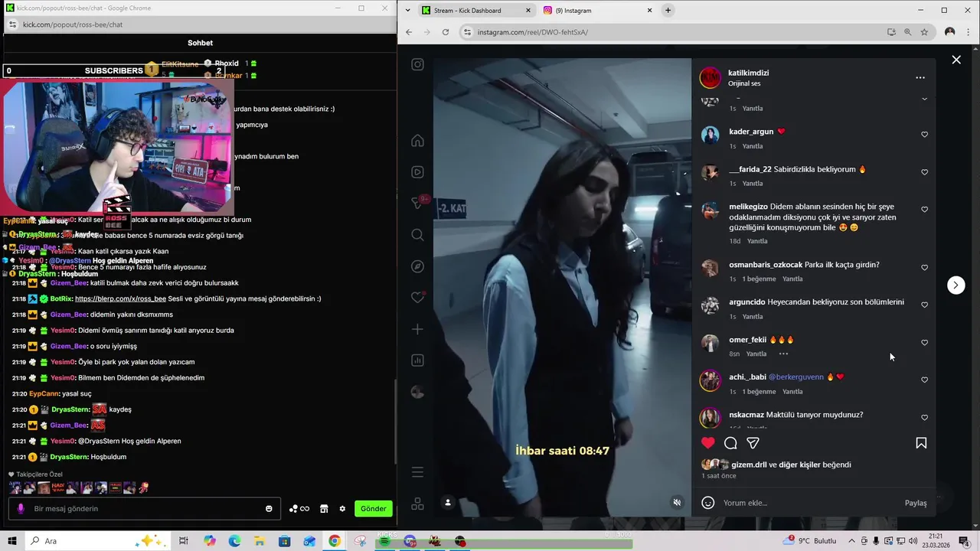
Task: Open the Windows Start menu
Action: tap(12, 541)
